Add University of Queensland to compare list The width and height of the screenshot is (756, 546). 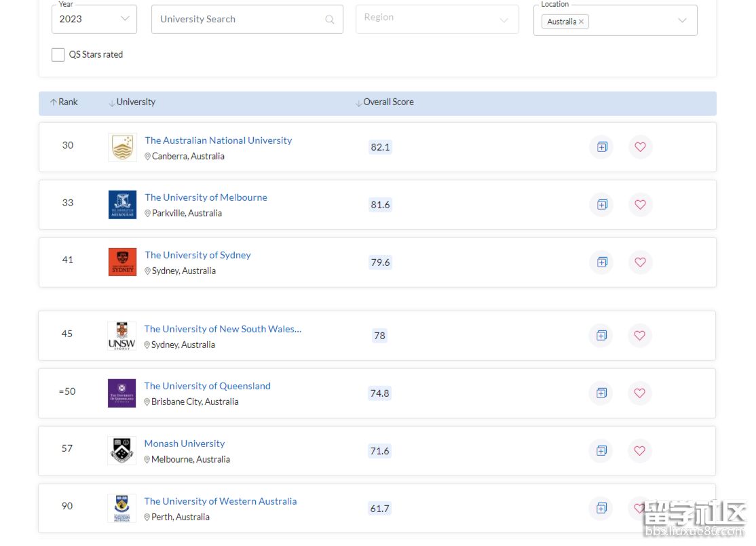click(x=602, y=393)
